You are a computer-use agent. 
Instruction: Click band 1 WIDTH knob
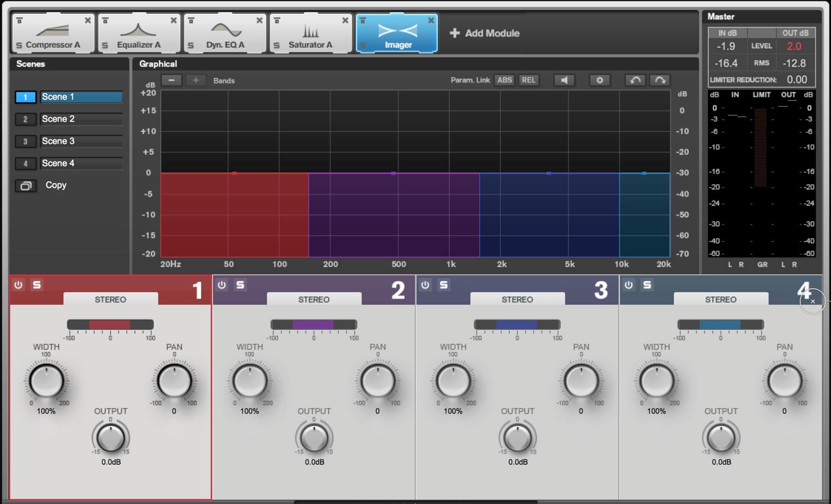click(x=47, y=381)
